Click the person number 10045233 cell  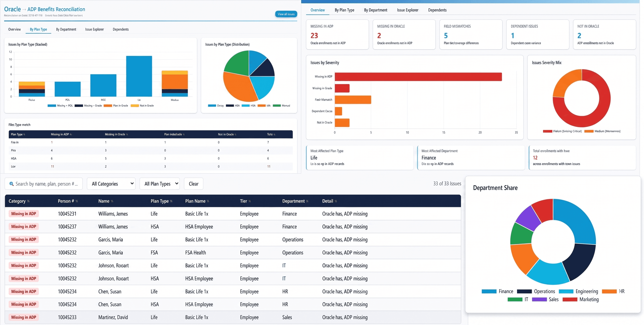[x=67, y=317]
